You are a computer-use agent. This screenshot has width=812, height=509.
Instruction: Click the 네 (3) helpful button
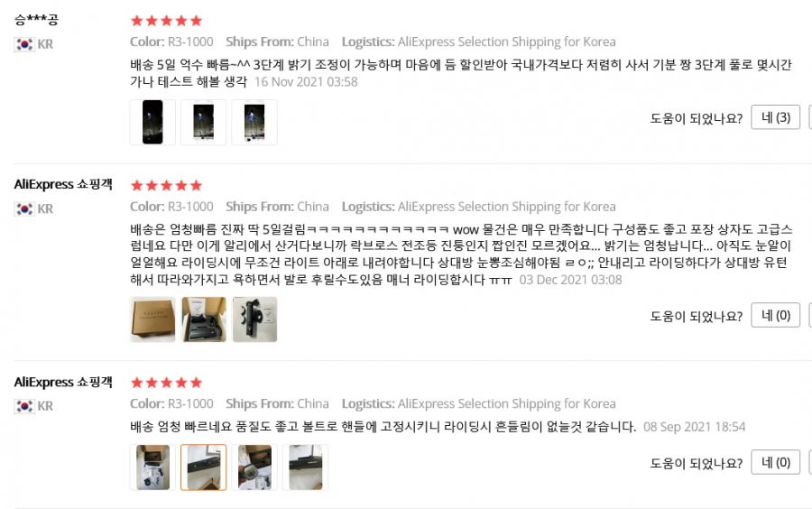coord(776,117)
